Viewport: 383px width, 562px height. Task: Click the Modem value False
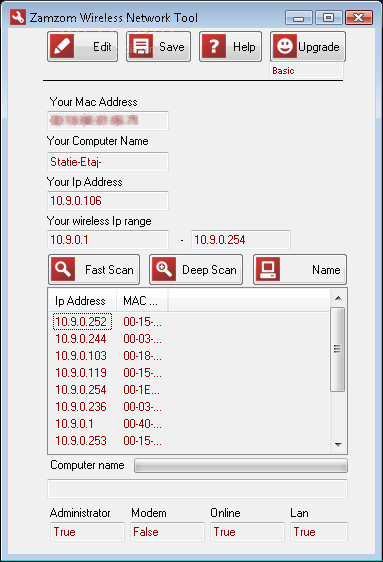(167, 532)
